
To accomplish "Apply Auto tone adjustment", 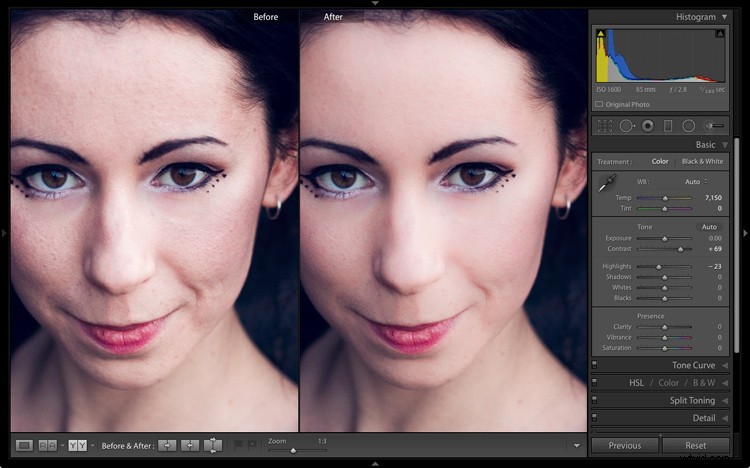I will 709,227.
